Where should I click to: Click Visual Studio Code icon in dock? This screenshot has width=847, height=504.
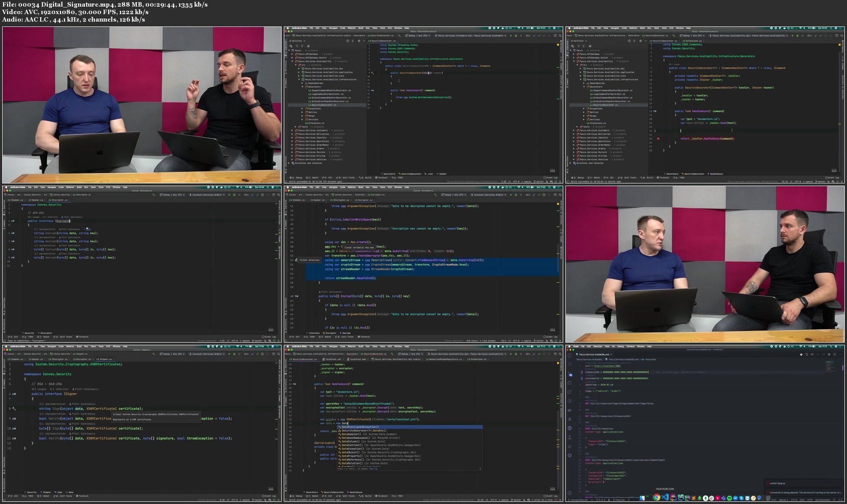[665, 497]
